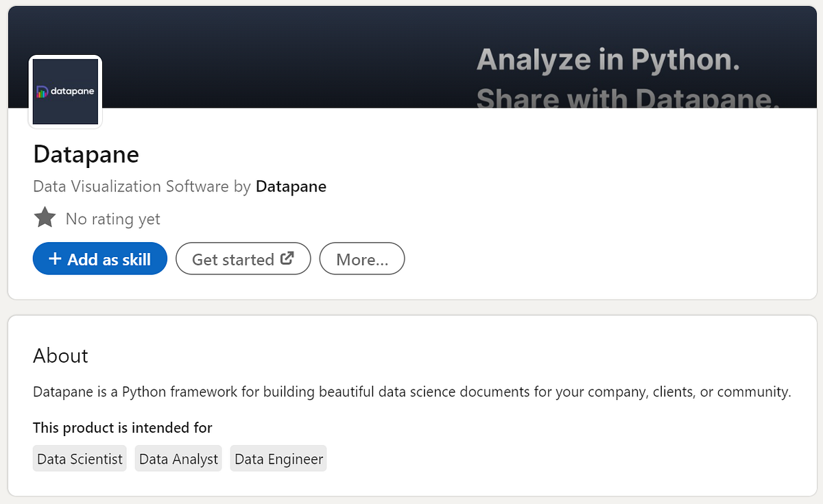
Task: Select the Data Engineer tag
Action: tap(278, 458)
